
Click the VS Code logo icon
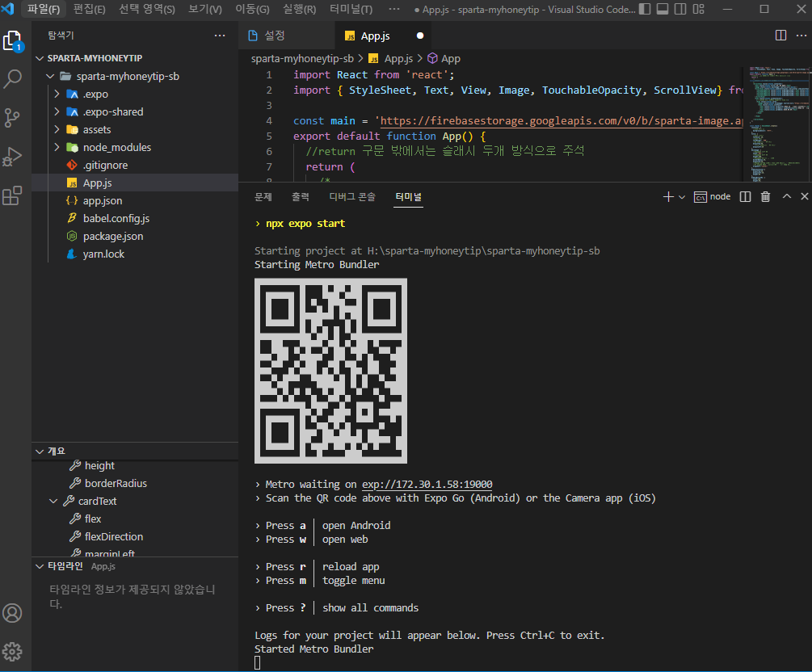(8, 9)
